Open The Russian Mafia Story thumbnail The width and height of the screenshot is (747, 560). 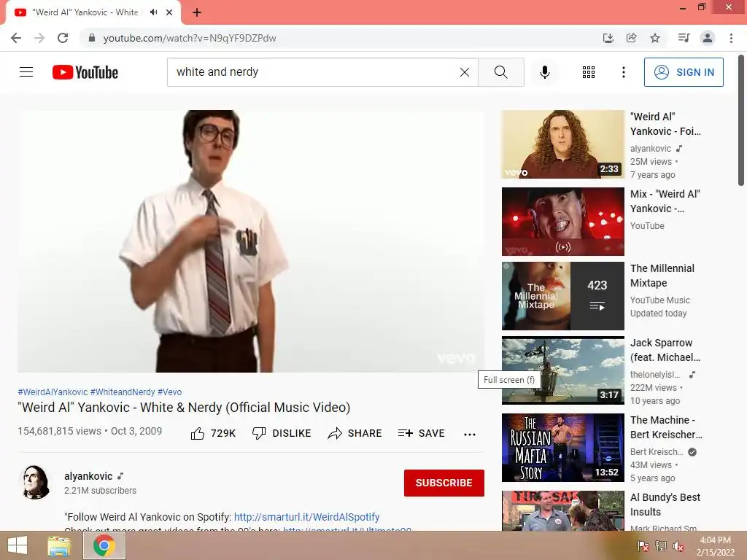pos(563,448)
